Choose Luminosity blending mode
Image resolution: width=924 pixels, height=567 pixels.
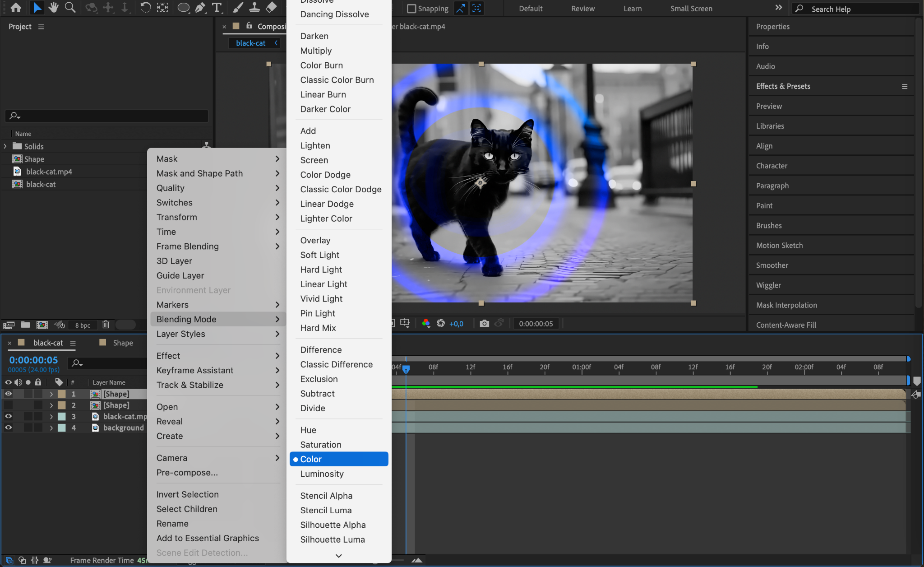322,474
